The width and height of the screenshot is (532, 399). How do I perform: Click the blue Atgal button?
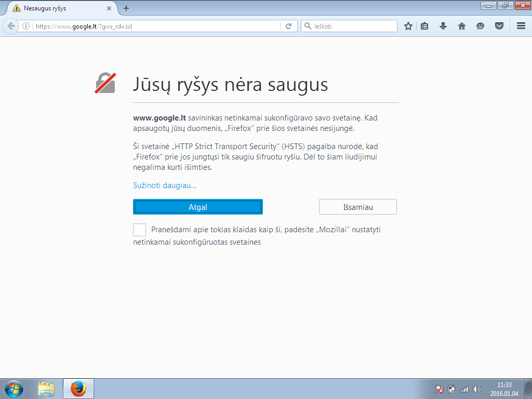[198, 207]
